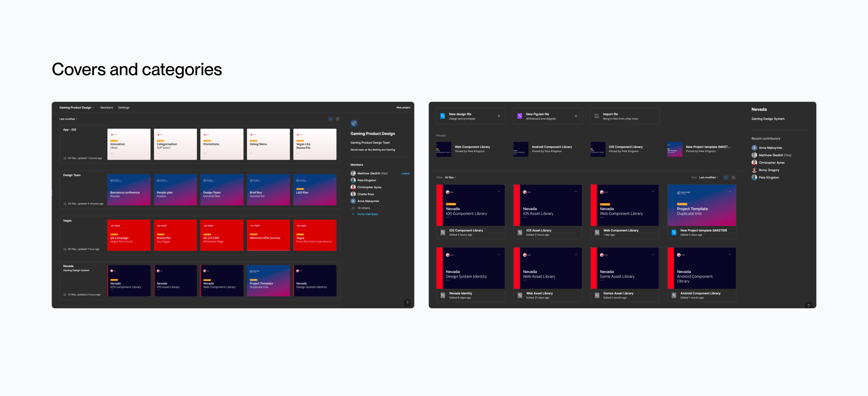Open Gaming Product Design team dropdown
The image size is (868, 396).
pyautogui.click(x=77, y=107)
